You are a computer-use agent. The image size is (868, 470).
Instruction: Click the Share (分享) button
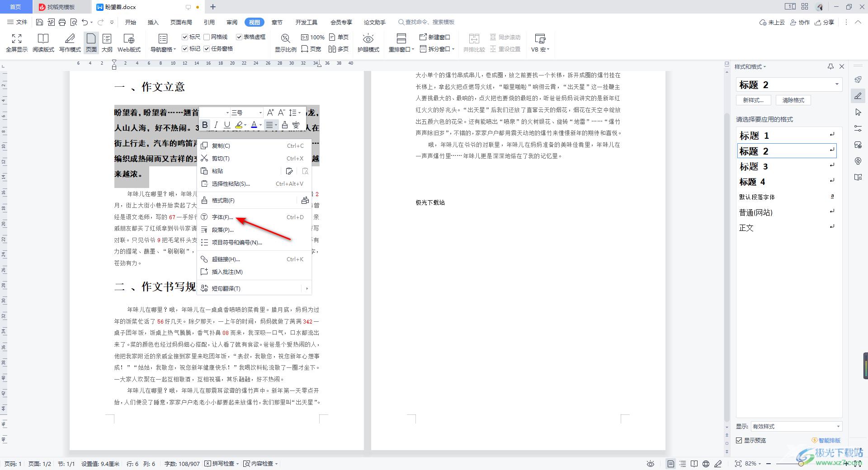click(x=824, y=22)
